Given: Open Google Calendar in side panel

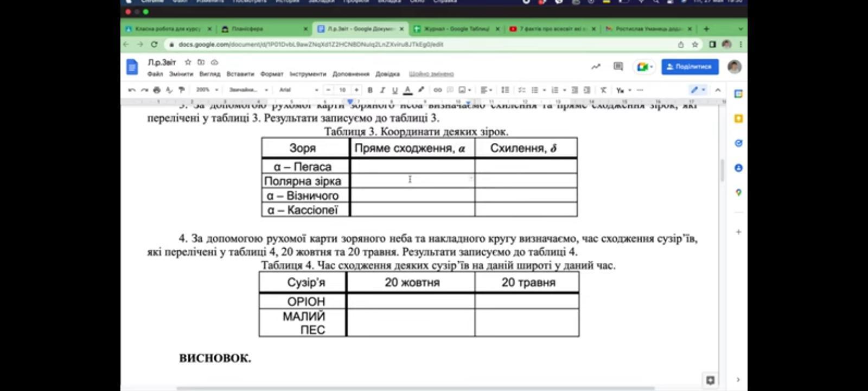Looking at the screenshot, I should point(738,94).
